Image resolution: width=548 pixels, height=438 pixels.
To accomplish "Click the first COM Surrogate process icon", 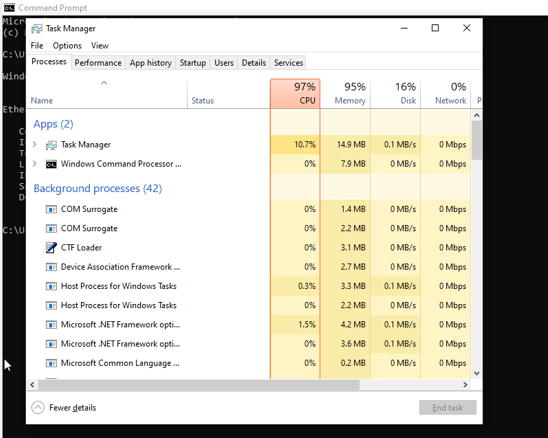I will (x=51, y=209).
